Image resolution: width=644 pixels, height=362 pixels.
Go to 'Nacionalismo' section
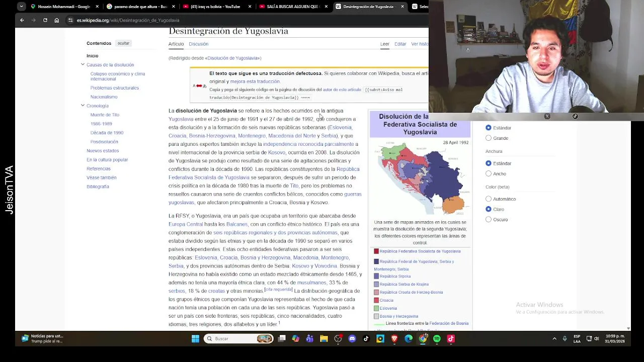click(x=104, y=97)
